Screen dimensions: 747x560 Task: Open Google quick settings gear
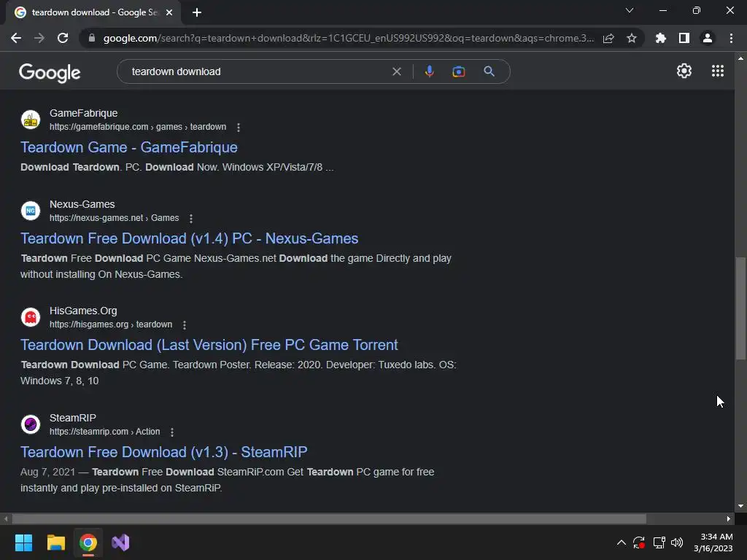[684, 71]
